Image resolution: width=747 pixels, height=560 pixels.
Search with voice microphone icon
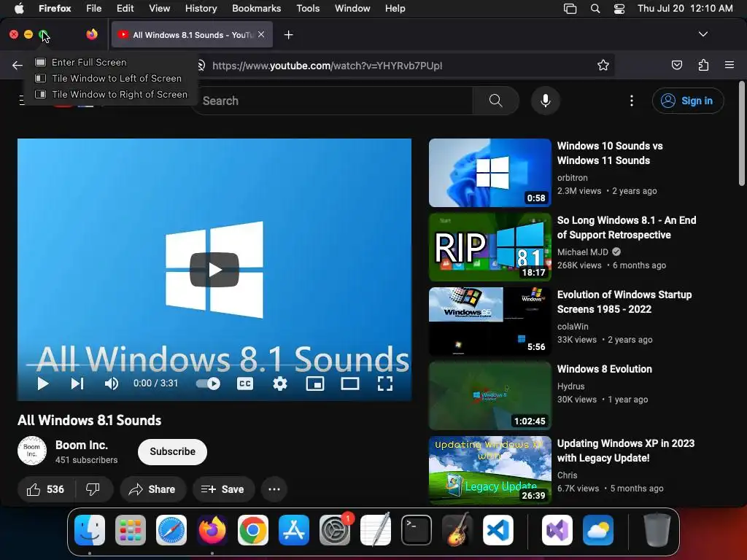546,101
